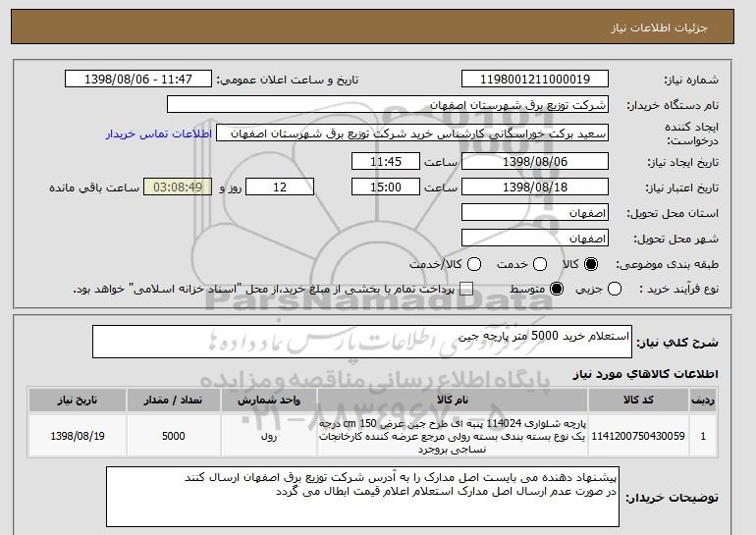Click the کد کالا column header
This screenshot has width=756, height=535.
pos(638,401)
